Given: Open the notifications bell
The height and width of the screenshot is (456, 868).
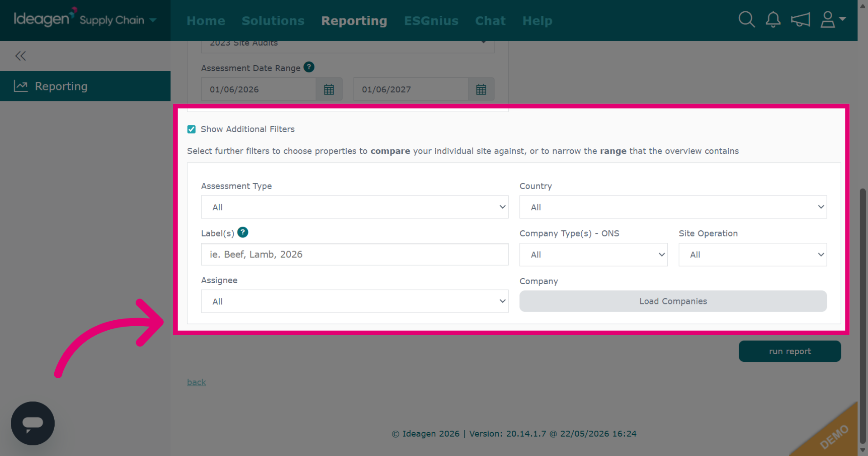Looking at the screenshot, I should tap(773, 19).
